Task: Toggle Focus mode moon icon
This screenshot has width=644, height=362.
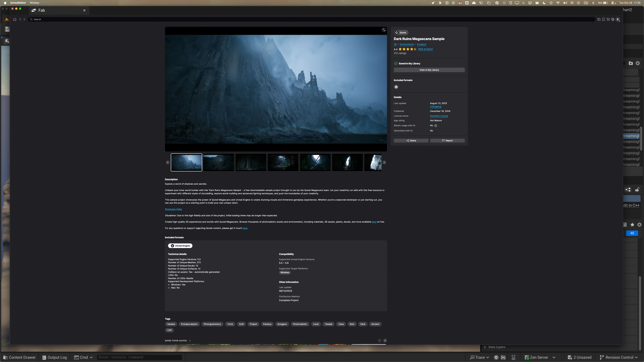Action: point(544,3)
